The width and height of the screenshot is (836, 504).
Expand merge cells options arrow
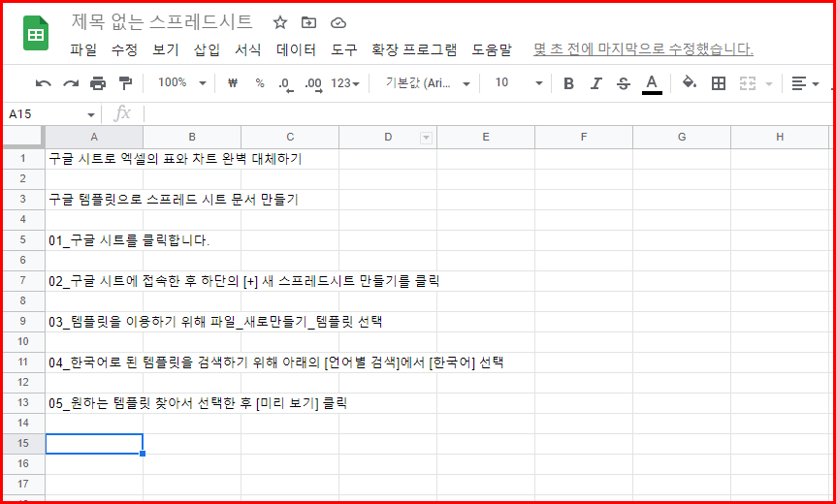click(769, 83)
